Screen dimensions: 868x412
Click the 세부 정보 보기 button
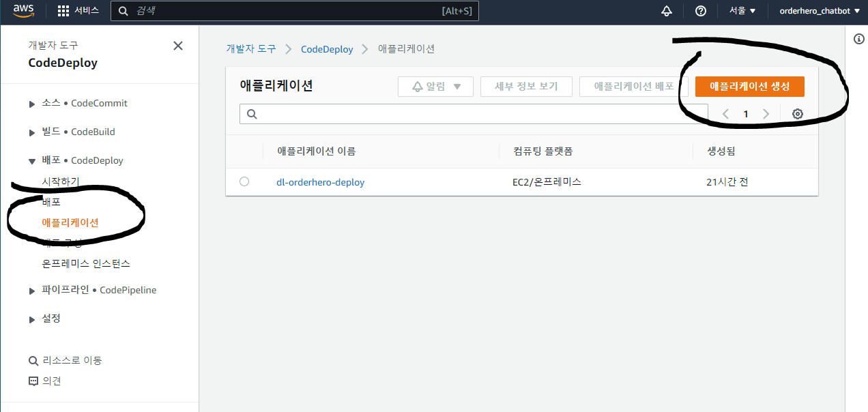pos(526,87)
